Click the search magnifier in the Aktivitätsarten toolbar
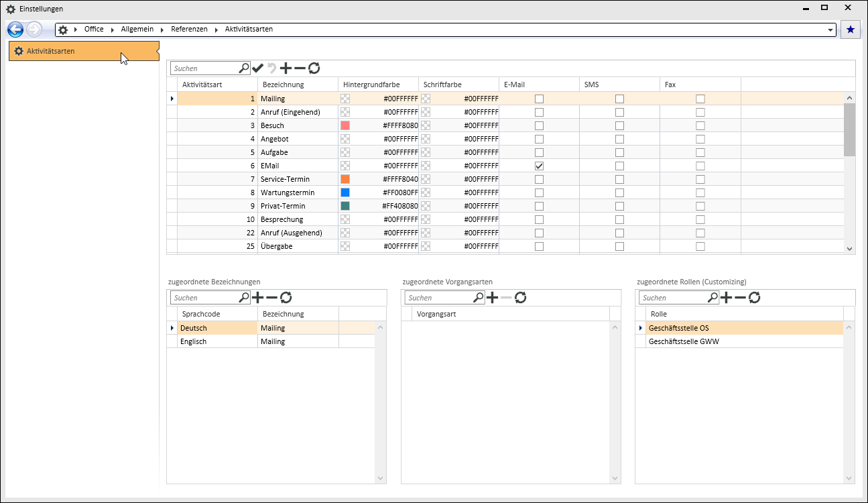868x503 pixels. [244, 68]
